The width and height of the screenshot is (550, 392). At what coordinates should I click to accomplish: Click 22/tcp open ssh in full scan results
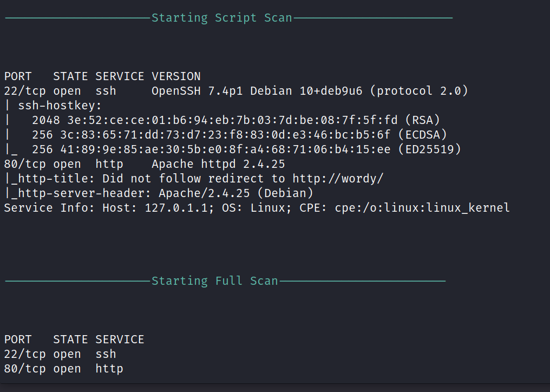60,354
